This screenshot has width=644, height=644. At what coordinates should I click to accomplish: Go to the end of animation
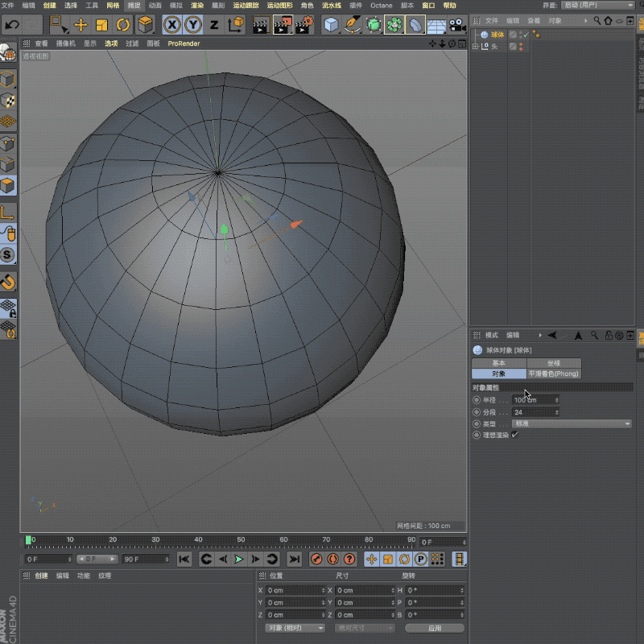[294, 559]
